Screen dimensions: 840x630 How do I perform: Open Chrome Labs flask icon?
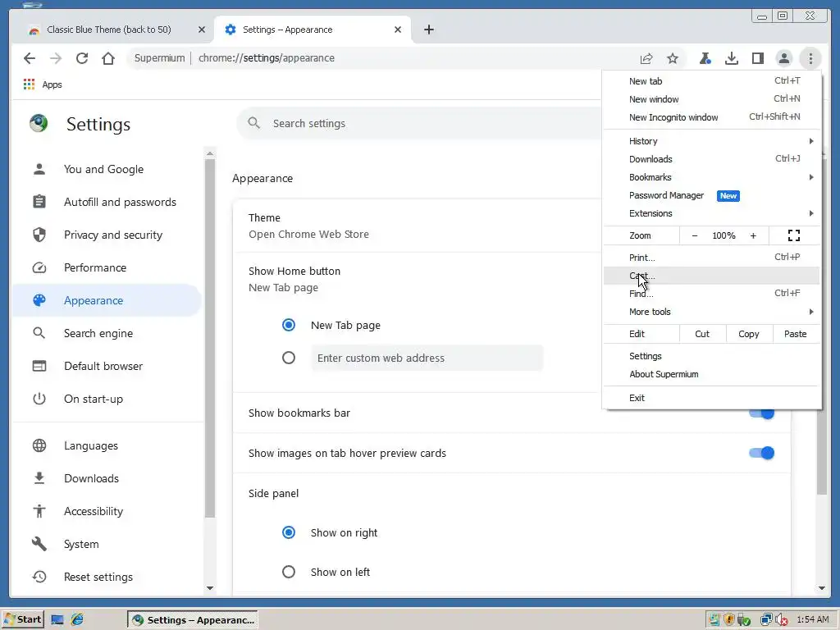[x=705, y=58]
